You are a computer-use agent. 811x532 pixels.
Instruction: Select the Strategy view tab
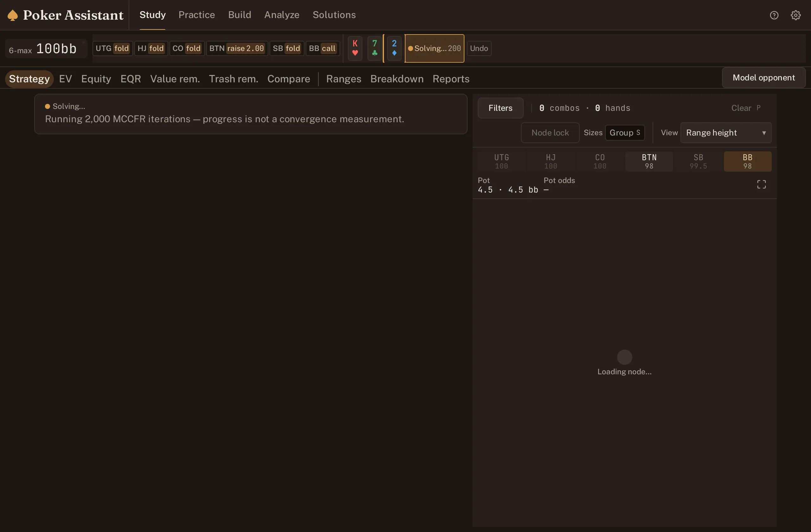pos(29,79)
